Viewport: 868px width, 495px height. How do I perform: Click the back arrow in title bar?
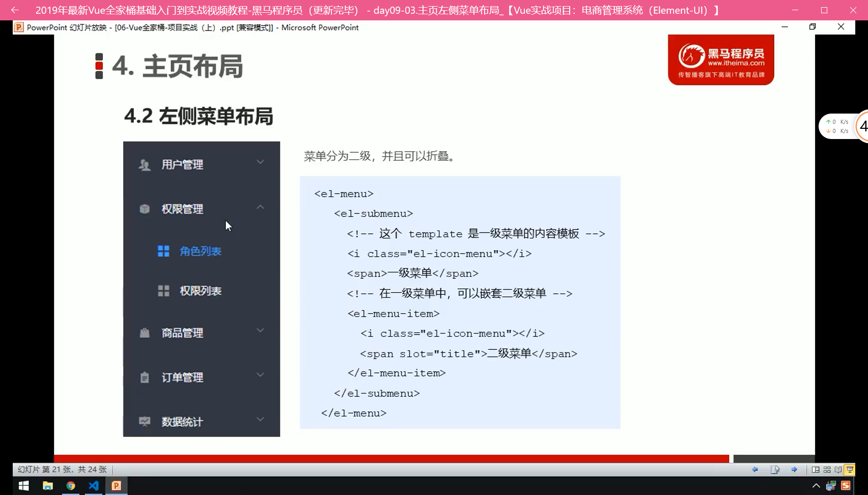[15, 10]
